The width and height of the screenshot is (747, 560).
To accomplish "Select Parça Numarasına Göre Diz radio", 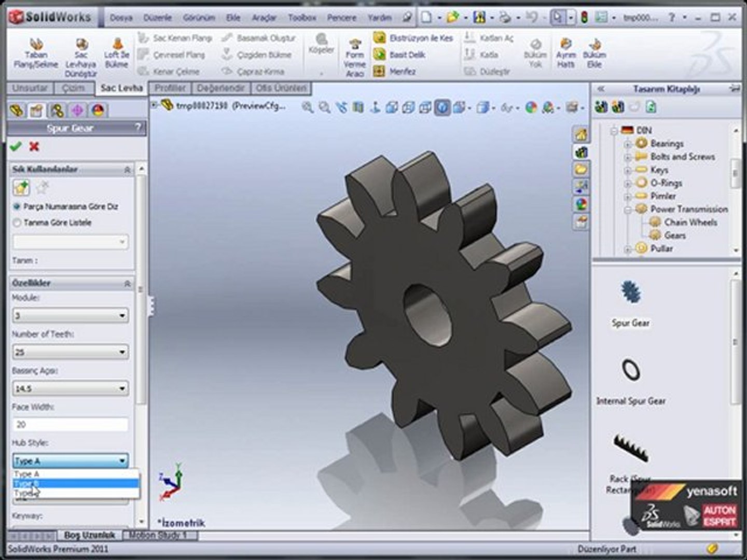I will (x=17, y=206).
